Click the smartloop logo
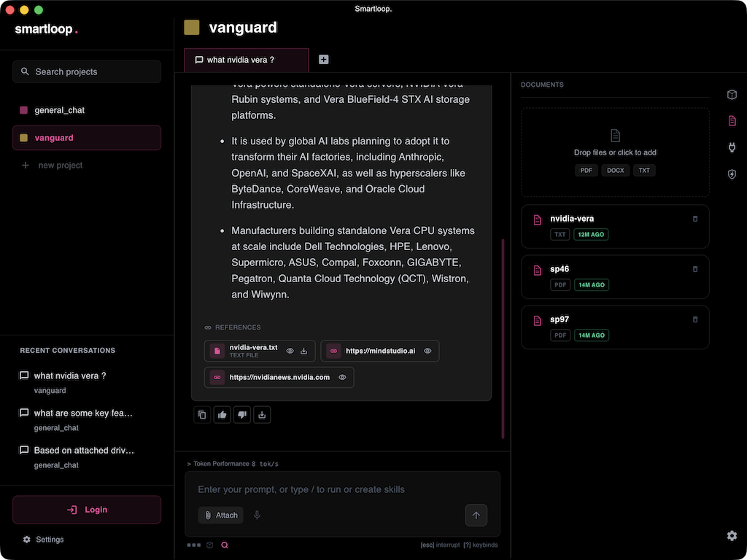Viewport: 747px width, 560px height. coord(46,29)
